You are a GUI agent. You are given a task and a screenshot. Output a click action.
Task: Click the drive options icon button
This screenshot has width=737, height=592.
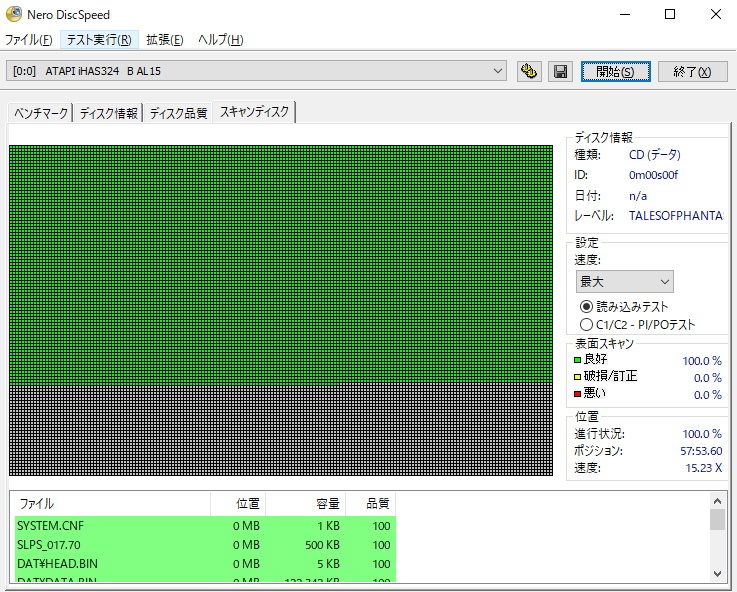click(529, 71)
